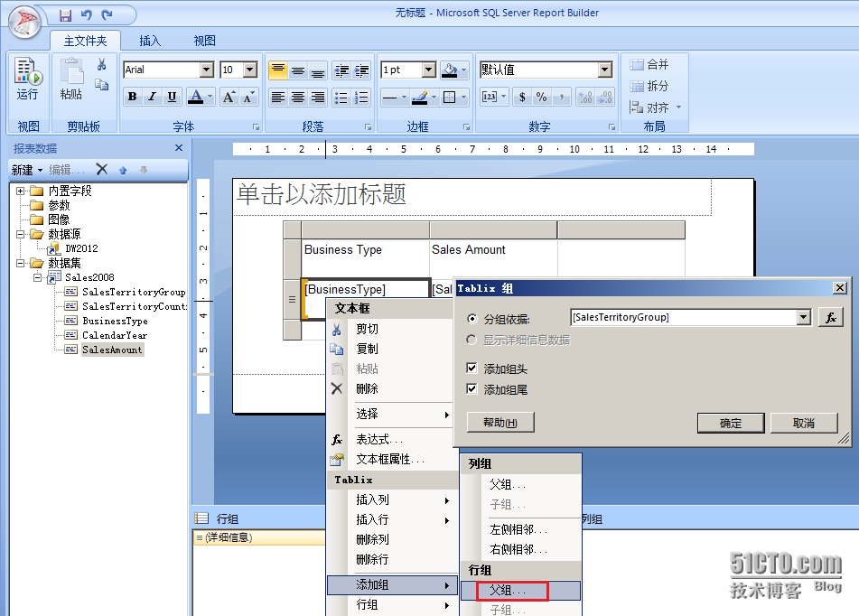Toggle italic formatting

[x=152, y=97]
